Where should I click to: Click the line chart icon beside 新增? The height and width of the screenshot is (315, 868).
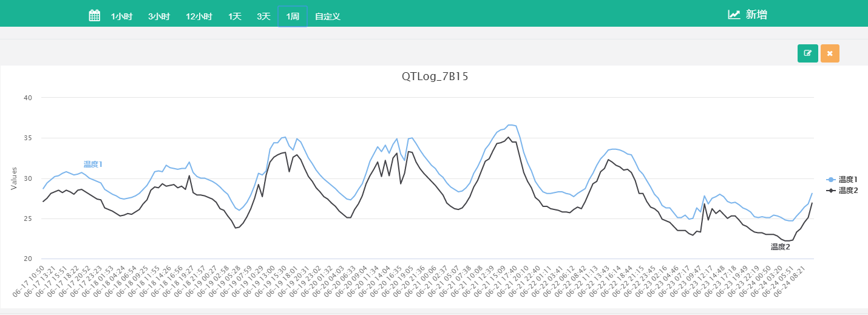tap(734, 15)
